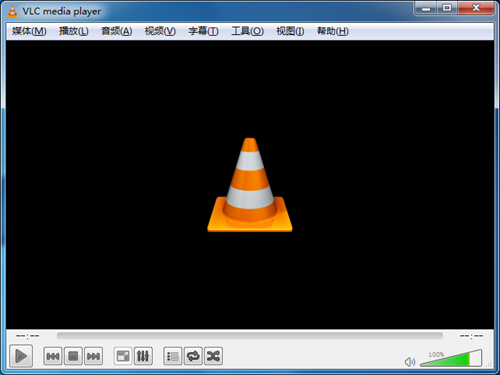Viewport: 500px width, 375px height.
Task: Set volume on green volume slider
Action: tap(451, 358)
